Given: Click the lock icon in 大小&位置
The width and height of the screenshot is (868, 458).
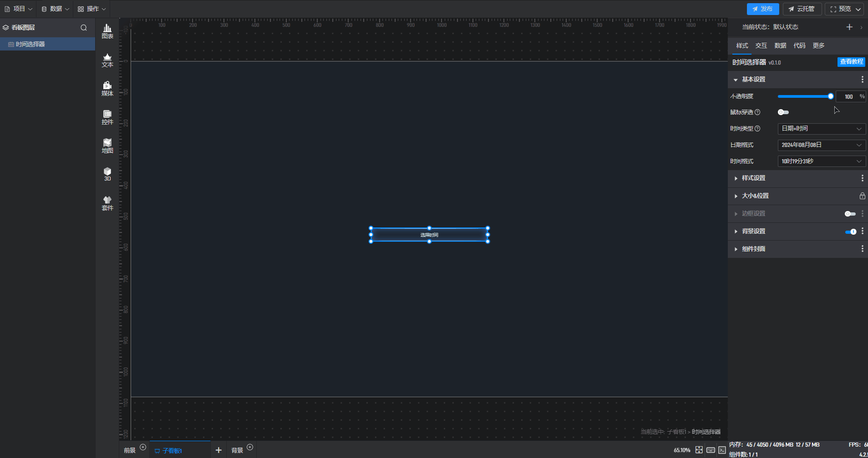Looking at the screenshot, I should pyautogui.click(x=862, y=196).
